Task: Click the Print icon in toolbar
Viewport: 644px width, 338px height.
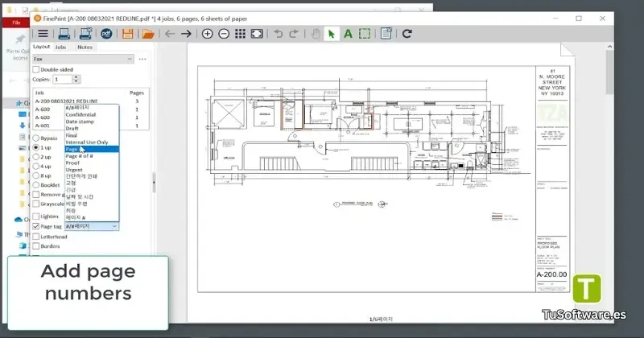Action: [64, 34]
